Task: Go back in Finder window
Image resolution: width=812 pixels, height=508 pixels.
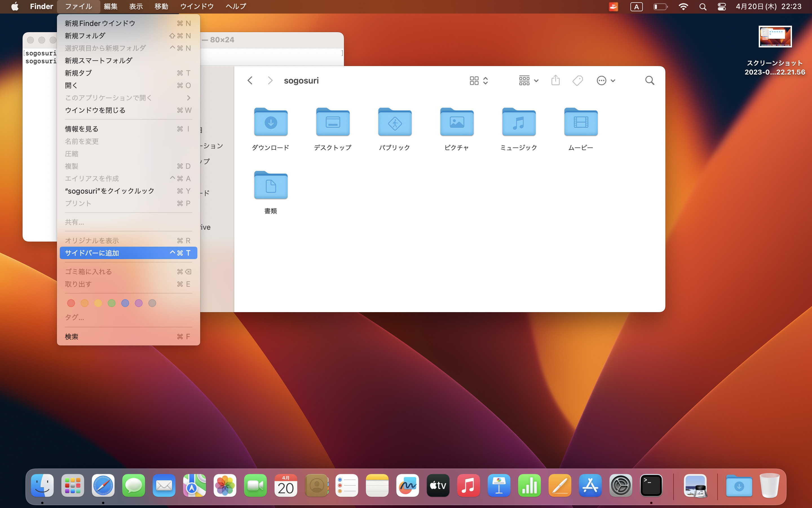Action: pos(250,81)
